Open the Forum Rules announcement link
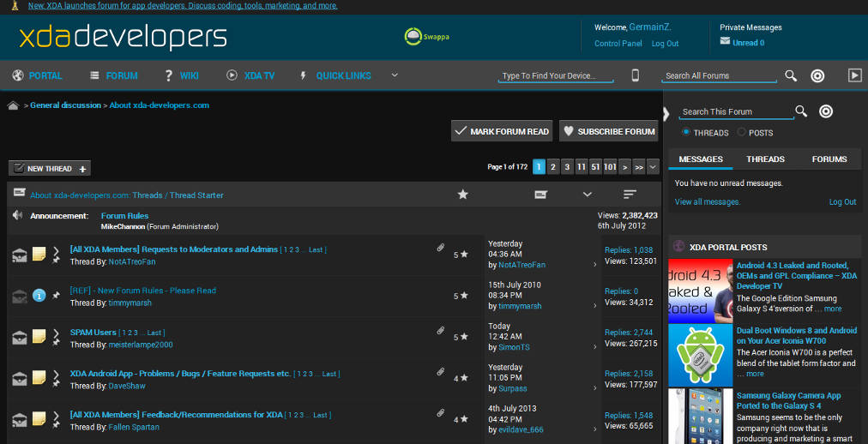Viewport: 868px width, 444px height. [124, 216]
